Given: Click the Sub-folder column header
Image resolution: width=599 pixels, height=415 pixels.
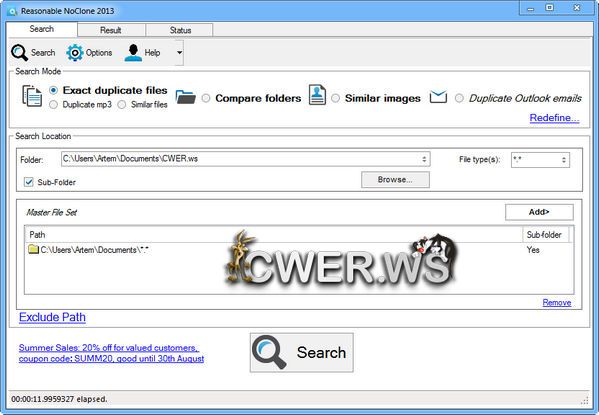Looking at the screenshot, I should (545, 235).
